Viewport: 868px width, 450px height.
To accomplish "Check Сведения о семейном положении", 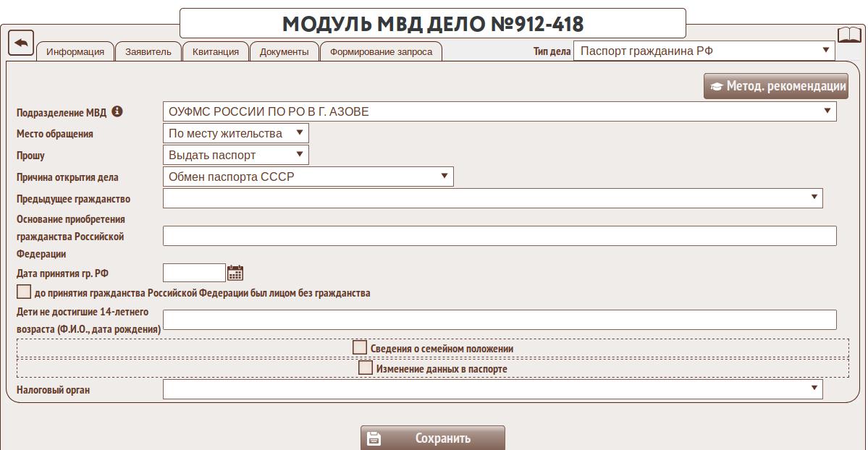I will (360, 348).
